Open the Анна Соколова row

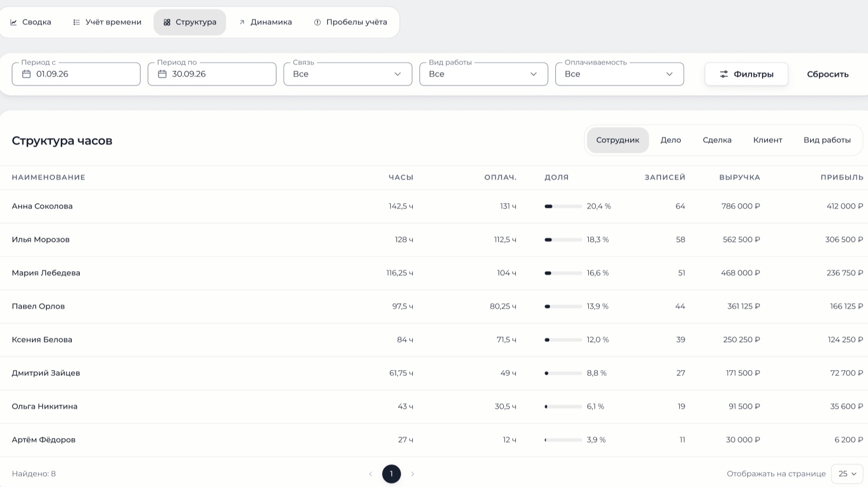point(434,206)
